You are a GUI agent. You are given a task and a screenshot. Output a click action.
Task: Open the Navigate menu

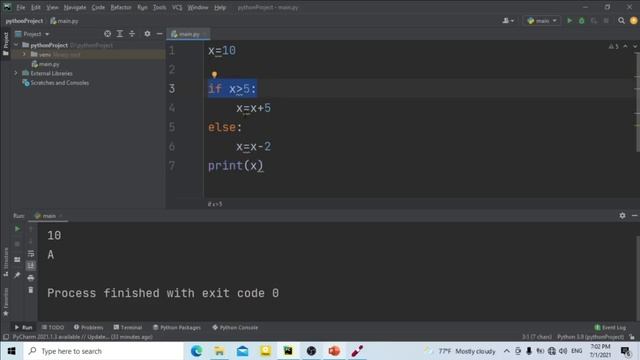(x=75, y=7)
